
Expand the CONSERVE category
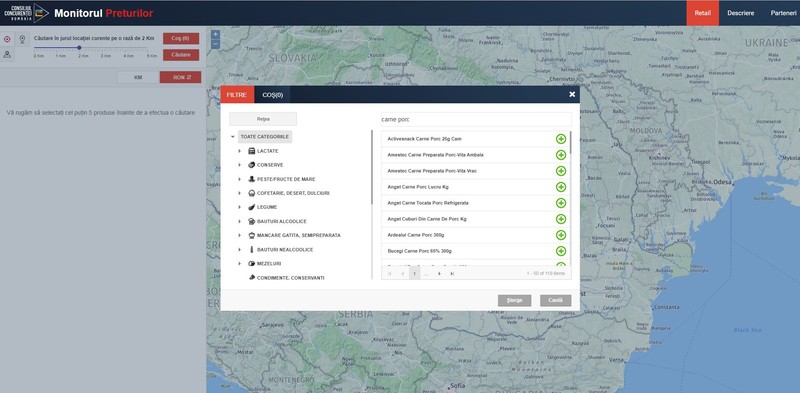click(239, 165)
